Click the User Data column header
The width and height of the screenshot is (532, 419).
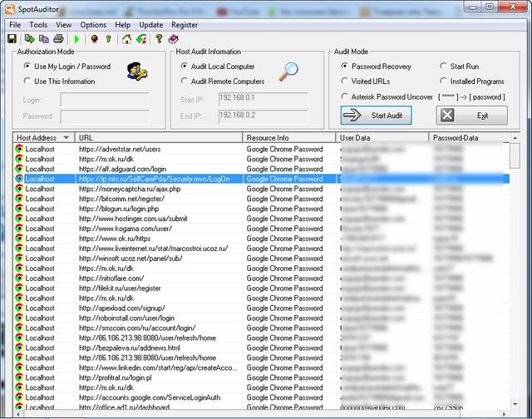382,137
